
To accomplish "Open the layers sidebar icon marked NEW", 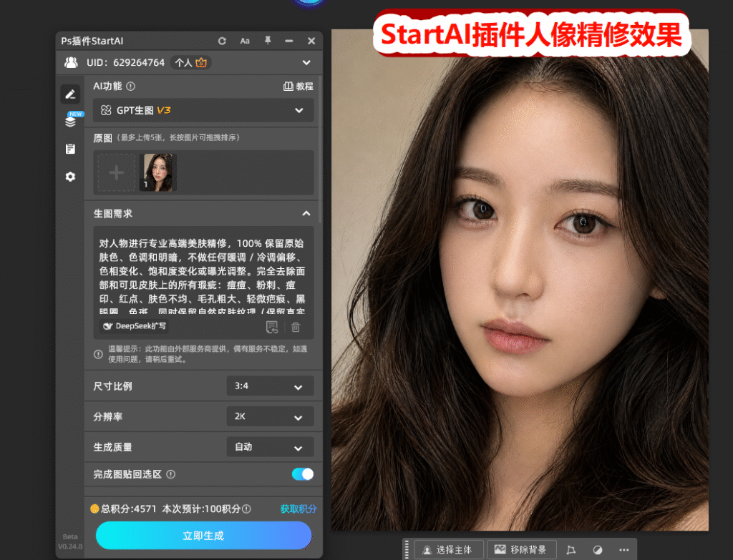I will (x=71, y=121).
